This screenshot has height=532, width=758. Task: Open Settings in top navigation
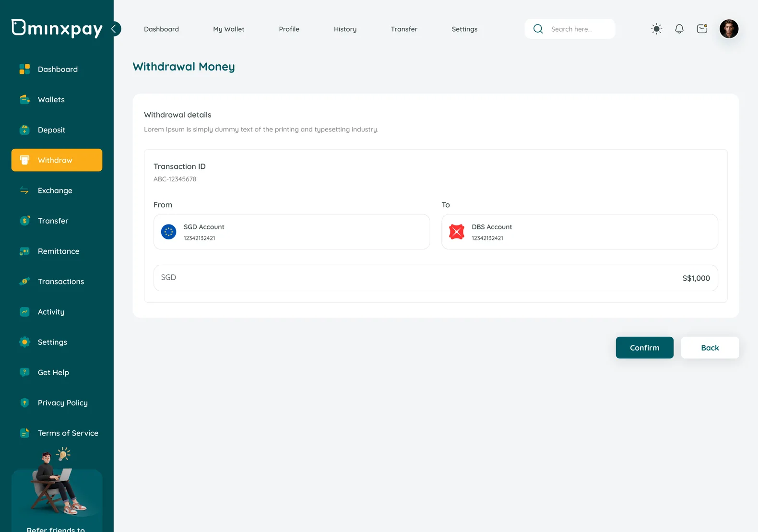pos(465,29)
